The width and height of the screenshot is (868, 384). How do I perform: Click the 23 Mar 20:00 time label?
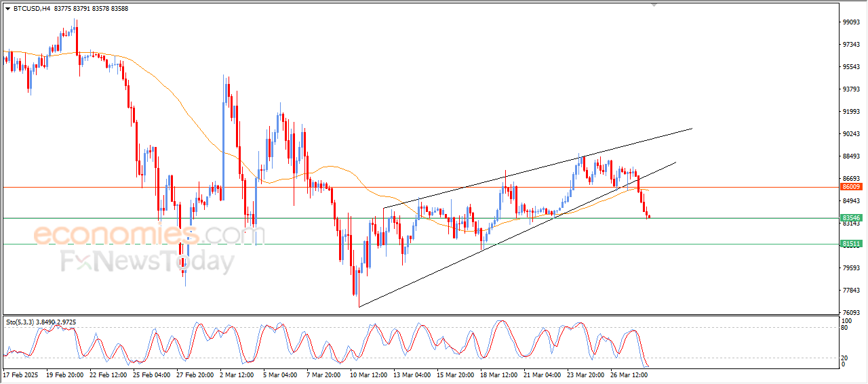585,374
